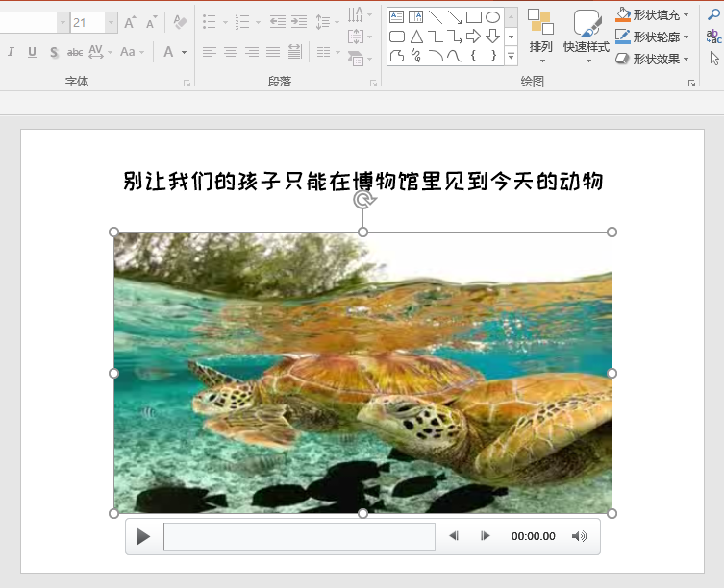Open 绘图 drawing dialog launcher

(x=691, y=83)
